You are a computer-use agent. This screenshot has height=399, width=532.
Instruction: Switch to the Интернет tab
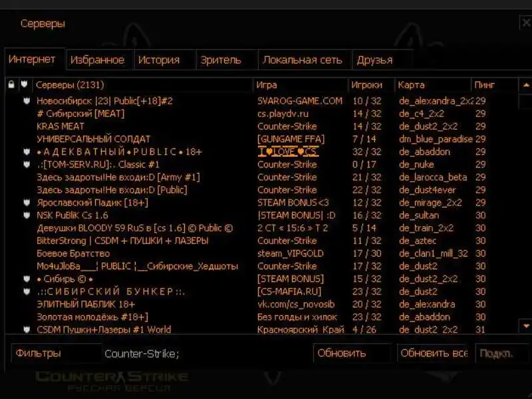[x=35, y=59]
